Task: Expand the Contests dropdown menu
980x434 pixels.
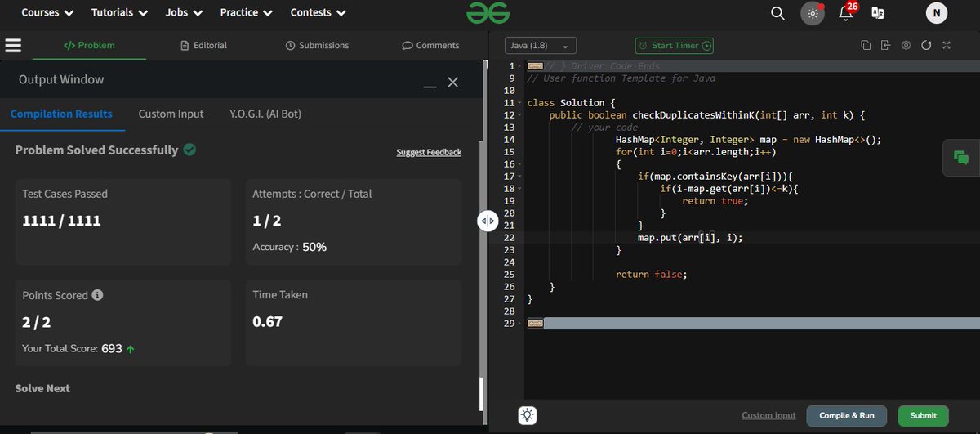Action: pyautogui.click(x=318, y=12)
